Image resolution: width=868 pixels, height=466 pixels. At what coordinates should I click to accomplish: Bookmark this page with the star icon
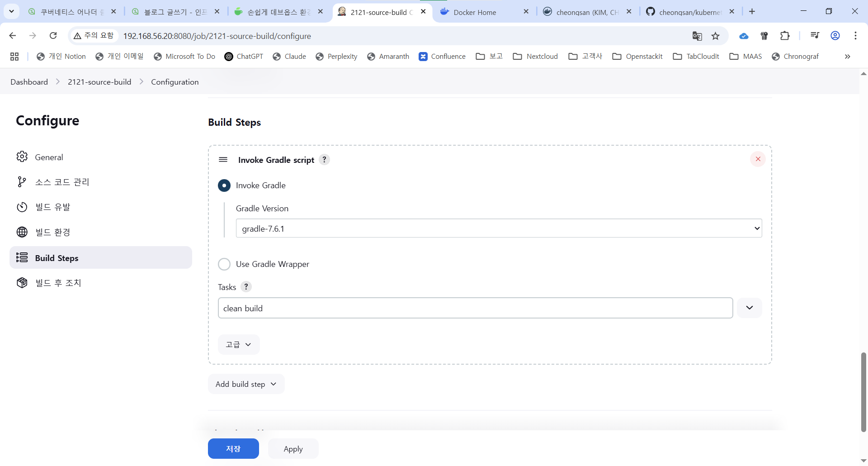click(x=715, y=36)
